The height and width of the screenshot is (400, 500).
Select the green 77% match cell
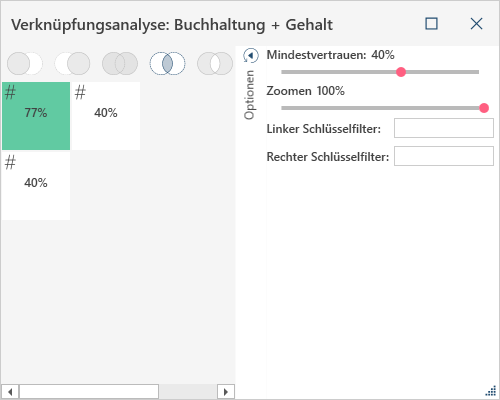pyautogui.click(x=36, y=116)
